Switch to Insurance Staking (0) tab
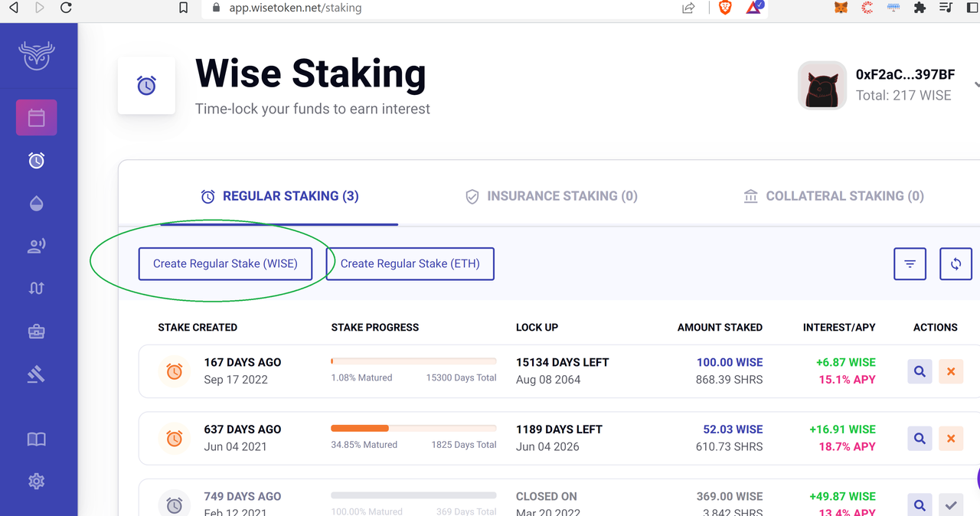The height and width of the screenshot is (516, 980). (x=551, y=196)
